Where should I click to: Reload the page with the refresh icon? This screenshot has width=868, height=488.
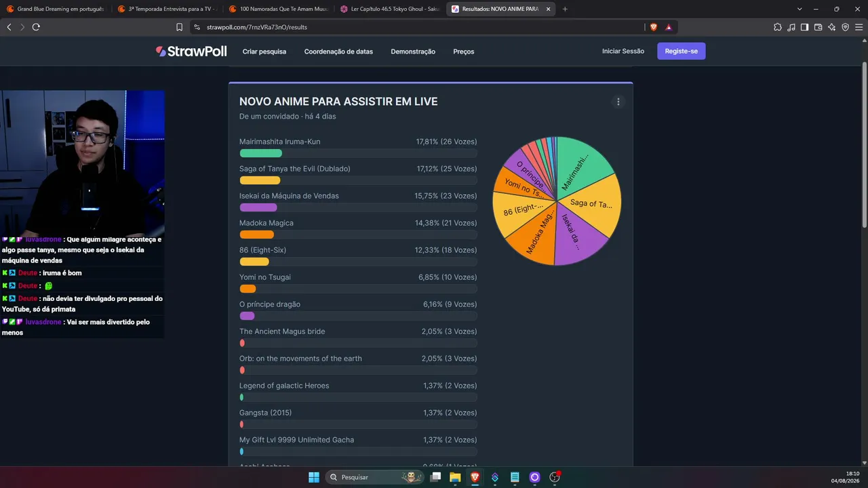point(36,27)
